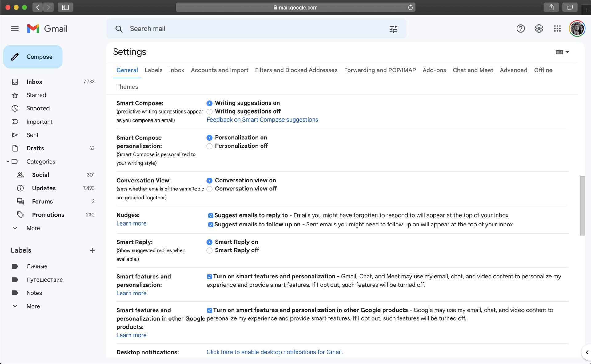Select the Filters and Blocked Addresses tab
Viewport: 591px width, 364px height.
[296, 70]
